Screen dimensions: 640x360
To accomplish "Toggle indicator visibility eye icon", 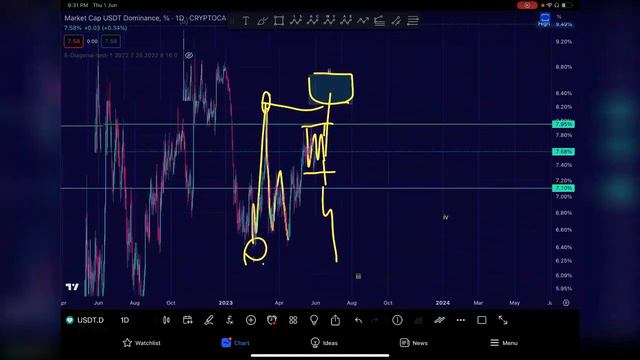I will pyautogui.click(x=189, y=55).
